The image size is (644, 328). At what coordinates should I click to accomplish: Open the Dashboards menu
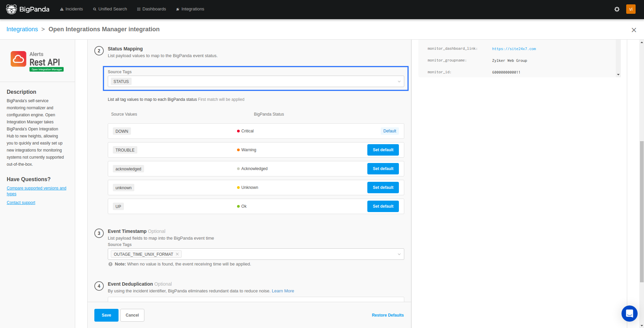(x=151, y=9)
